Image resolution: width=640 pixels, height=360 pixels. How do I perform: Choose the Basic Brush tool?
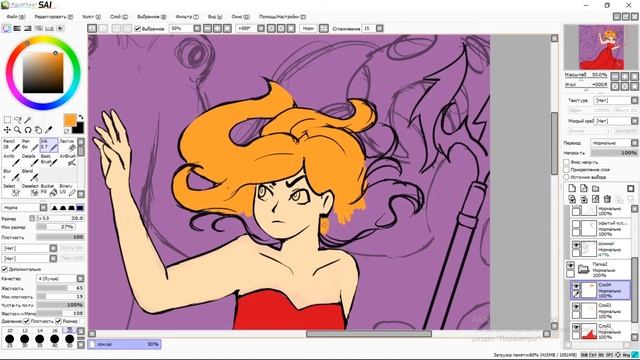click(49, 160)
